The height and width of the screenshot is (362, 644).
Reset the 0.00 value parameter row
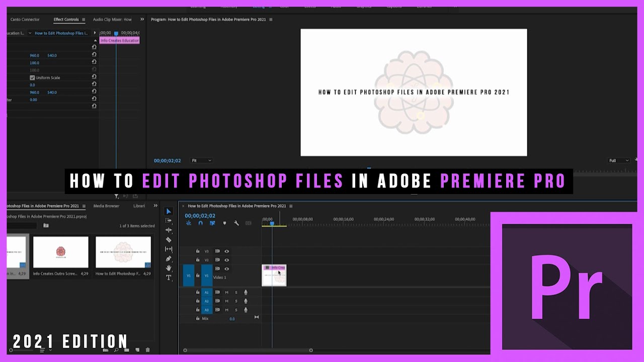coord(94,99)
